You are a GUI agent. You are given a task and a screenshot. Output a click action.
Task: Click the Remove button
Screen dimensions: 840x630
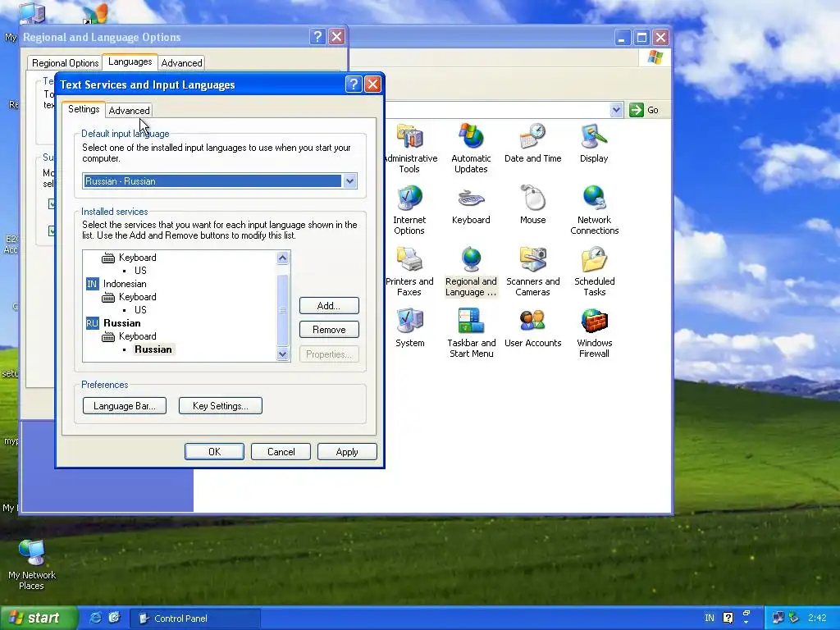pos(329,330)
